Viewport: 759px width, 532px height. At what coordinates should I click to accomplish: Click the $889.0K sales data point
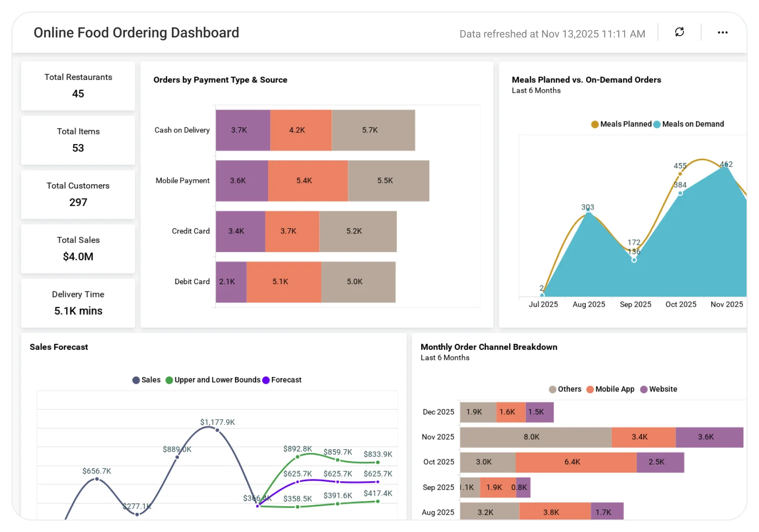[177, 457]
